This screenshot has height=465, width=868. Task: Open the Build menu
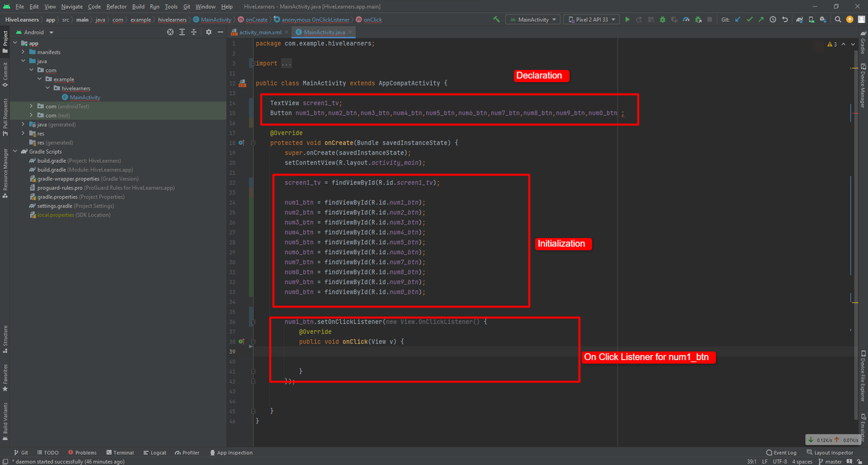138,6
